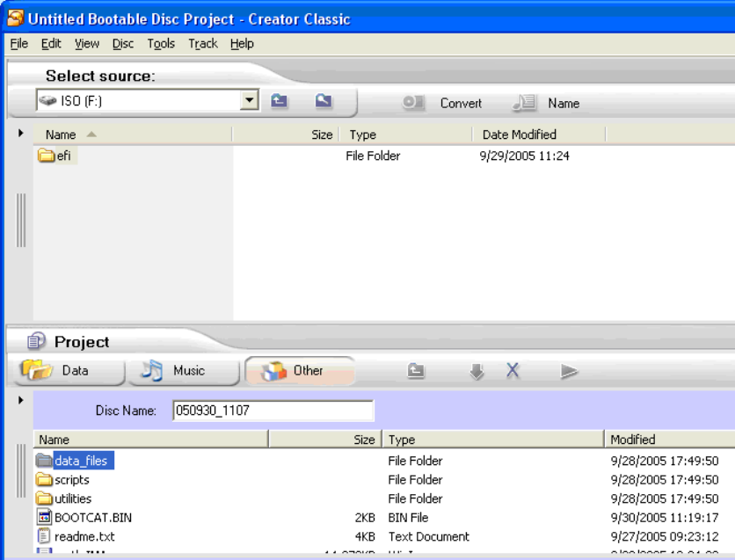Open the Tools menu
Viewport: 735px width, 560px height.
tap(161, 43)
